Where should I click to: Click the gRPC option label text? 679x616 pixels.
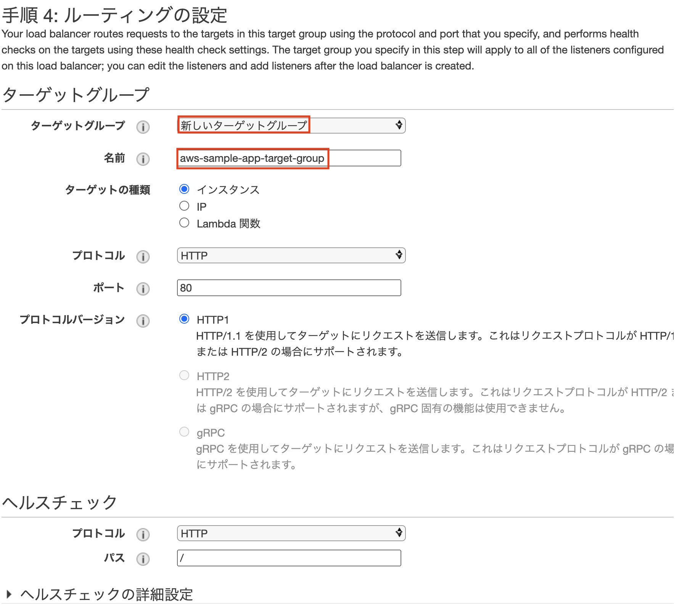pos(211,433)
